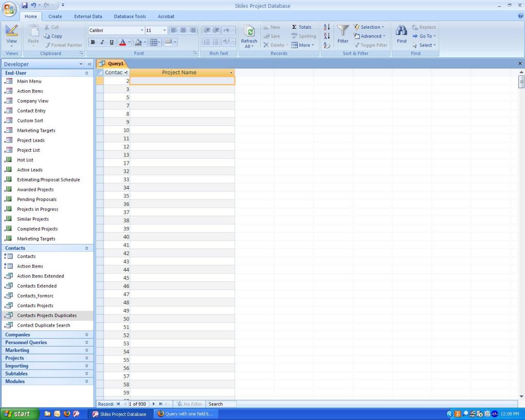Image resolution: width=525 pixels, height=420 pixels.
Task: Open the font name Calibri dropdown
Action: coord(142,30)
